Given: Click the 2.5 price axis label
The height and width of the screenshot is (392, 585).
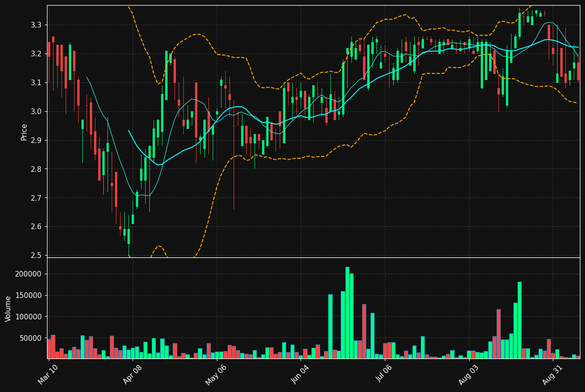Looking at the screenshot, I should pos(36,256).
